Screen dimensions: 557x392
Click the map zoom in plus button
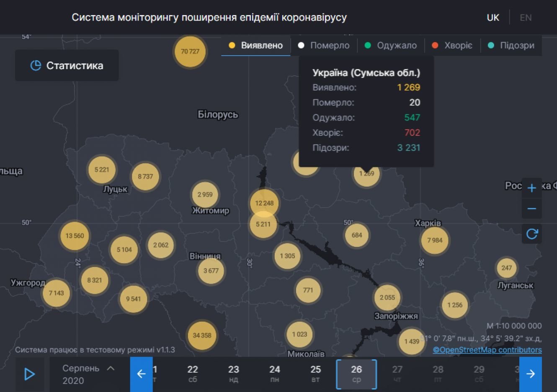(x=531, y=188)
